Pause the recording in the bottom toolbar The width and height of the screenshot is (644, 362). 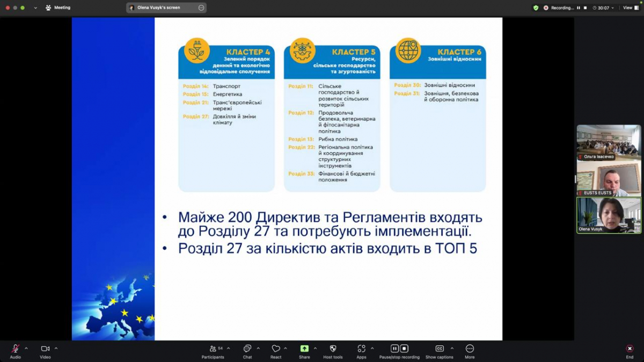(394, 349)
